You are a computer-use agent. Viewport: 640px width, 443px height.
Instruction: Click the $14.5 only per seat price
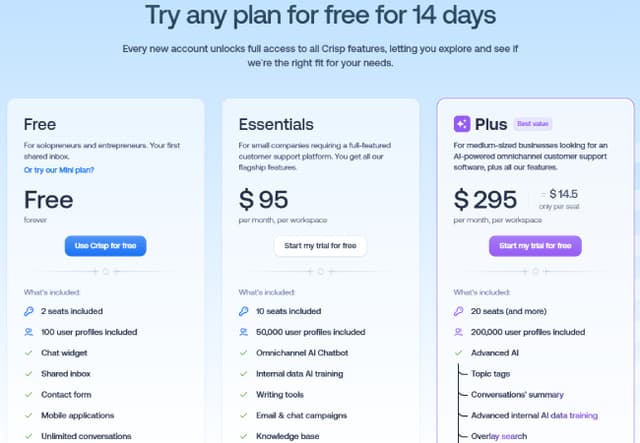(559, 199)
